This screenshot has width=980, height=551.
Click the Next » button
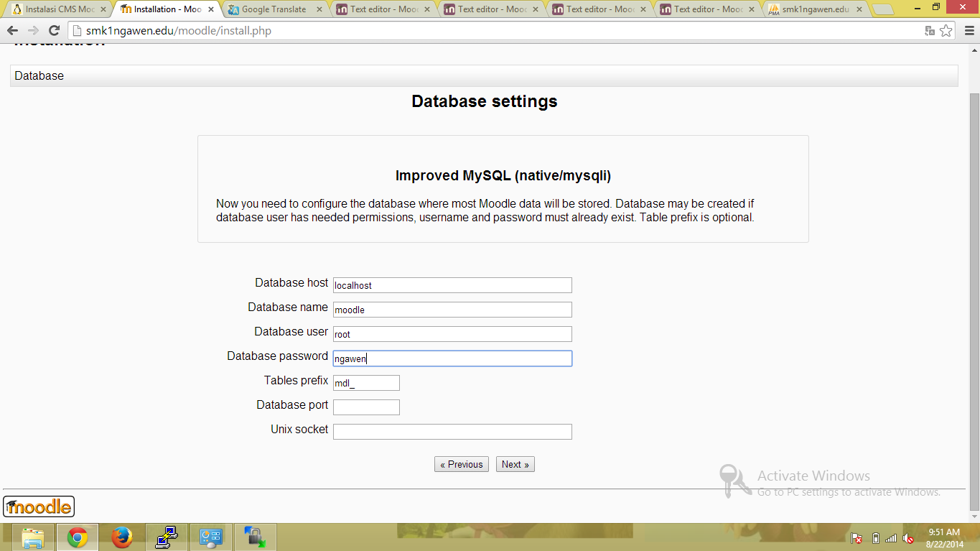click(515, 464)
